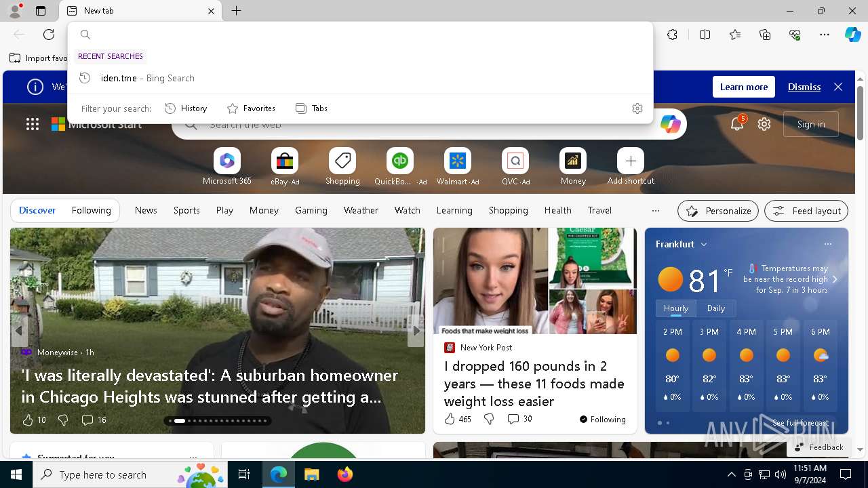The height and width of the screenshot is (488, 868).
Task: Open a new tab with plus button
Action: [236, 11]
